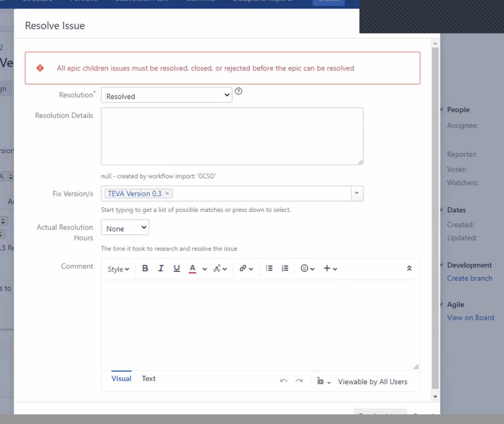Viewport: 504px width, 424px height.
Task: Click Viewable by All Users label
Action: pyautogui.click(x=373, y=382)
